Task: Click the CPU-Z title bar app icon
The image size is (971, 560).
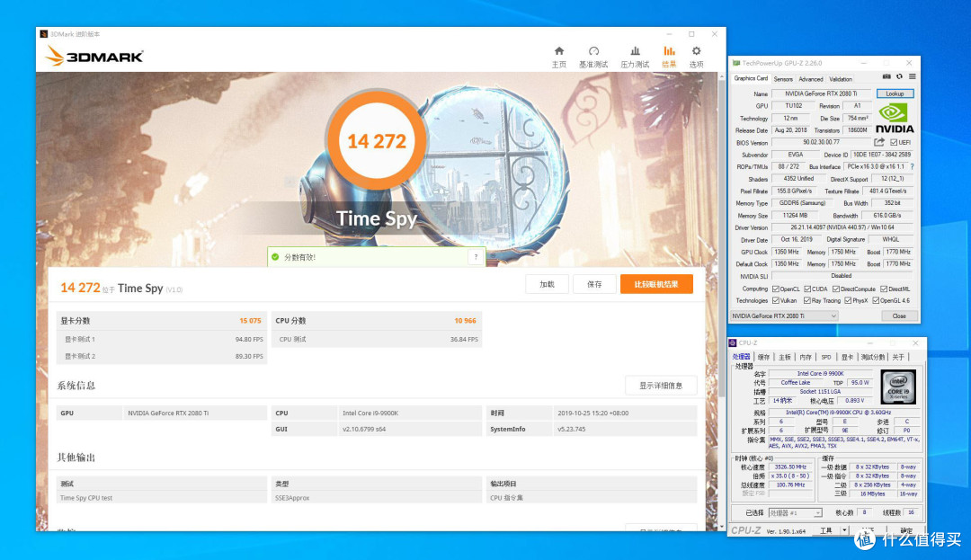Action: (x=734, y=342)
